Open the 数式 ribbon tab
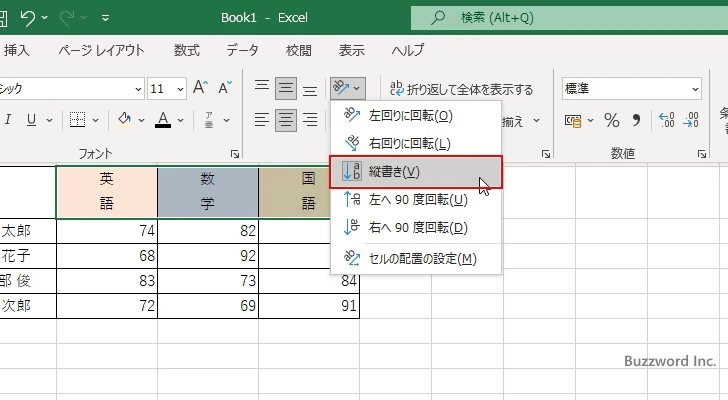Viewport: 728px width, 400px height. [187, 50]
